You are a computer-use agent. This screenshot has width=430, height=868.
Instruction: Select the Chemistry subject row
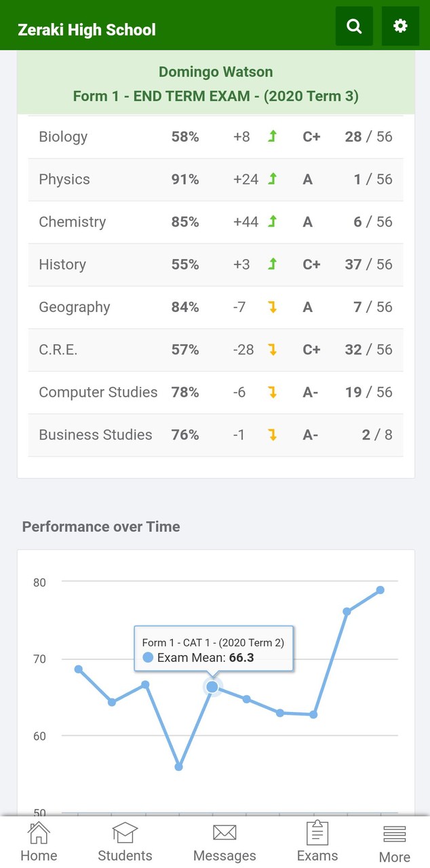tap(216, 222)
